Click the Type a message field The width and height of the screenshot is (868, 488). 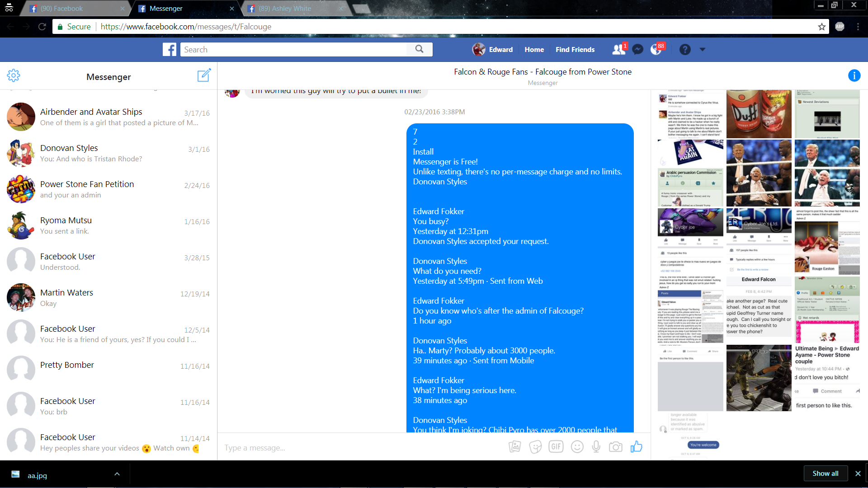[362, 448]
